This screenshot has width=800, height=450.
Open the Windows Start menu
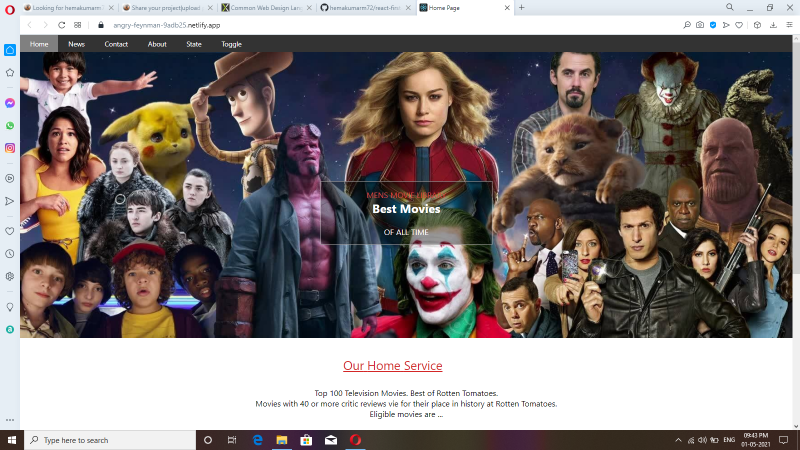pyautogui.click(x=12, y=440)
